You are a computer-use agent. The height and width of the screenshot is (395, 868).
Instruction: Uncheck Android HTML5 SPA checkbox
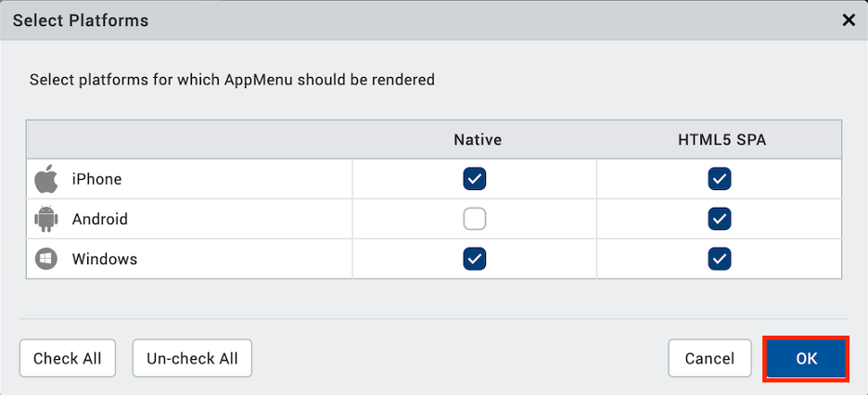click(719, 220)
